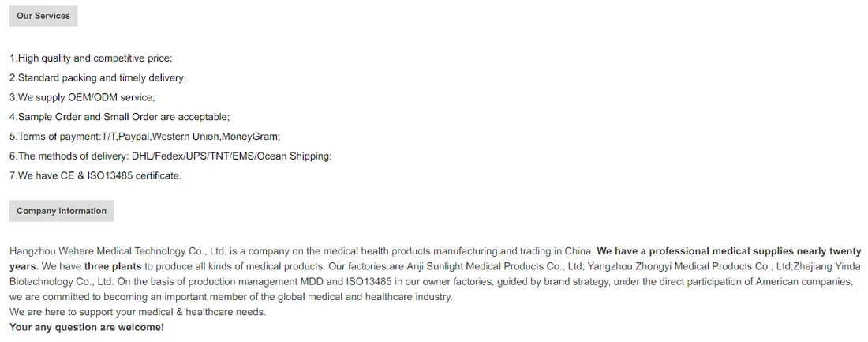Viewport: 868px width, 342px height.
Task: Click the Our Services heading label
Action: pyautogui.click(x=43, y=16)
